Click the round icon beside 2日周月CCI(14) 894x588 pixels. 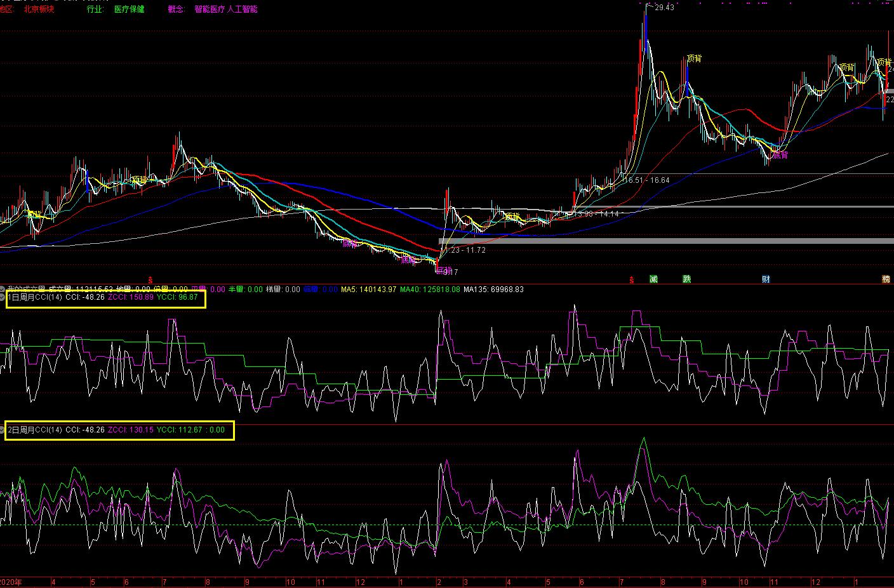click(3, 430)
